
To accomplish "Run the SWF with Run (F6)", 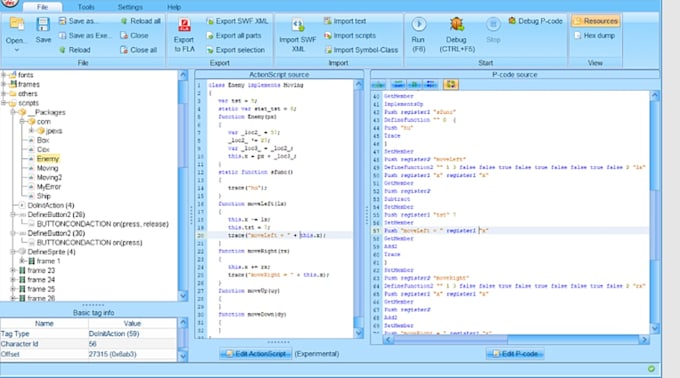I will [x=418, y=35].
